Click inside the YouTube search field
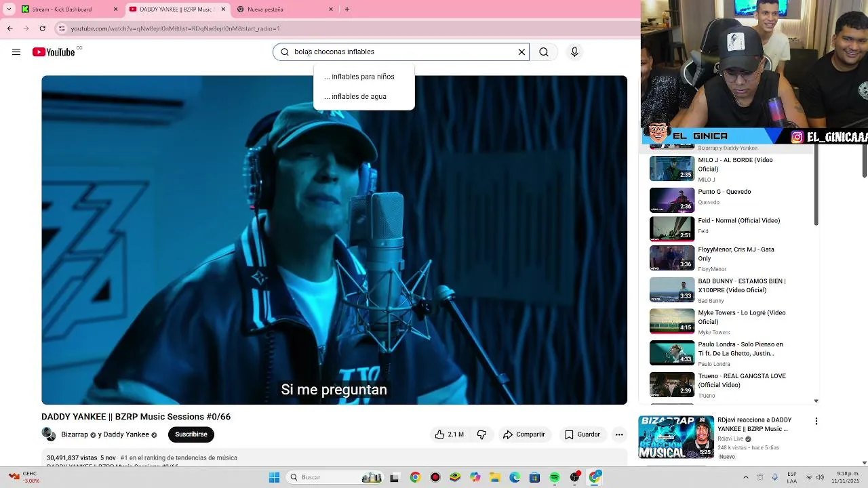 [400, 52]
